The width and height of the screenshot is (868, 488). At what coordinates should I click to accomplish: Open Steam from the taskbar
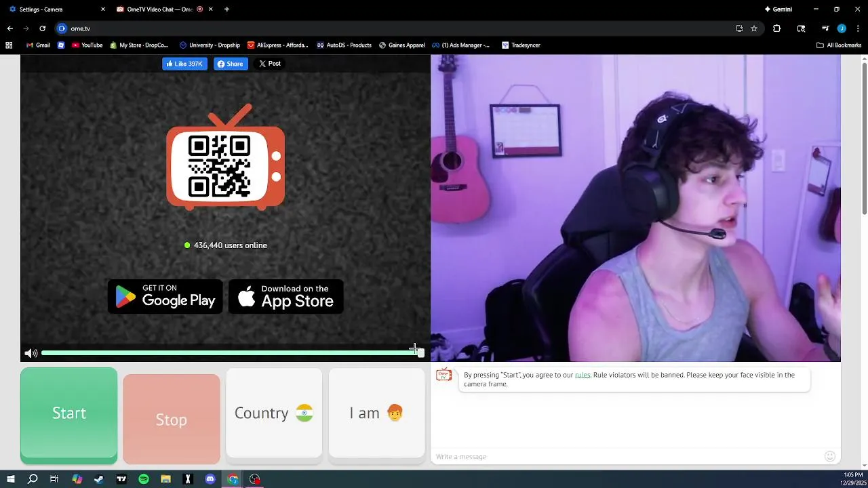99,479
